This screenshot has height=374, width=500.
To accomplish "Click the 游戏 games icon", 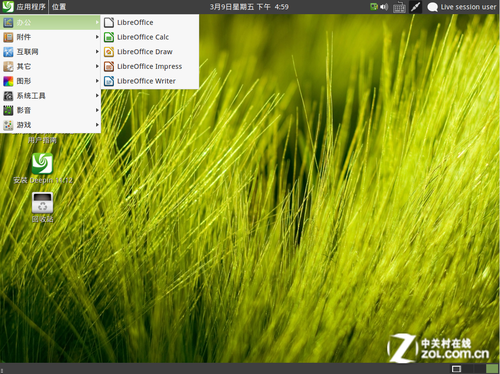I will pyautogui.click(x=8, y=125).
